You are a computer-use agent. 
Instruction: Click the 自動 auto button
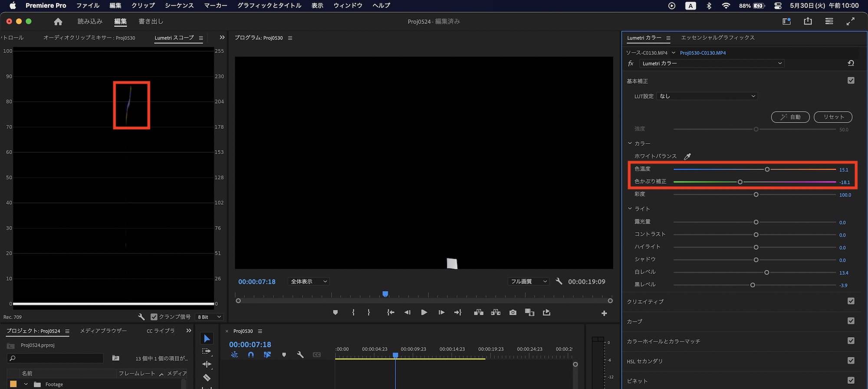pyautogui.click(x=790, y=117)
